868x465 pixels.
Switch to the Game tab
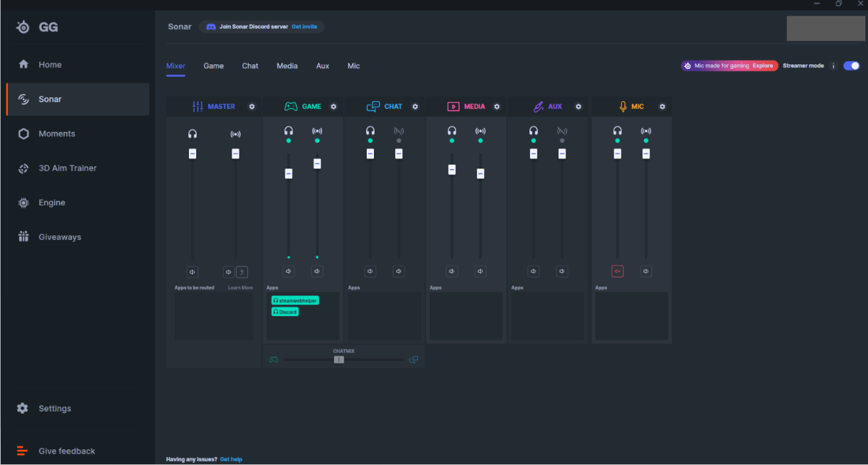pos(213,66)
